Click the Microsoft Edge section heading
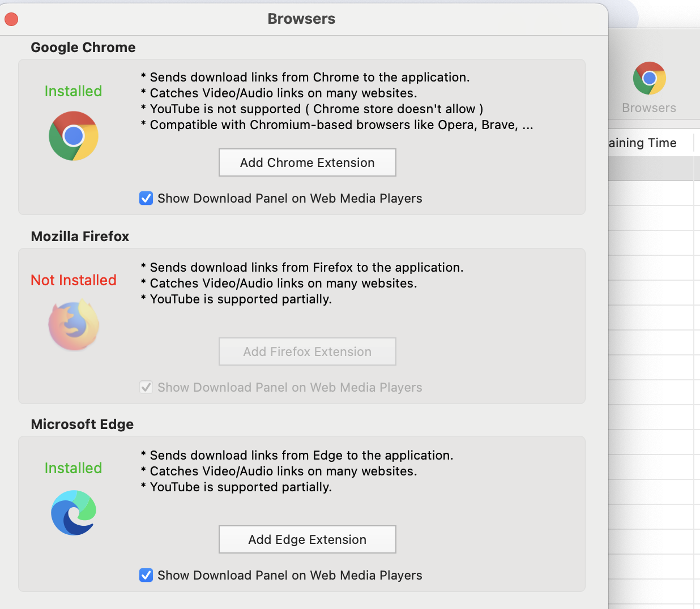The width and height of the screenshot is (700, 609). (82, 424)
